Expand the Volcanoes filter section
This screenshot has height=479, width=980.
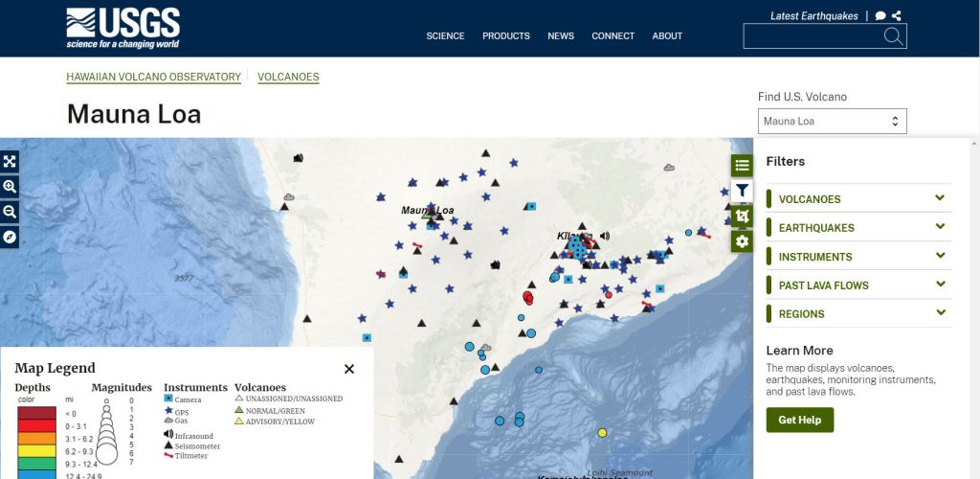[x=940, y=199]
